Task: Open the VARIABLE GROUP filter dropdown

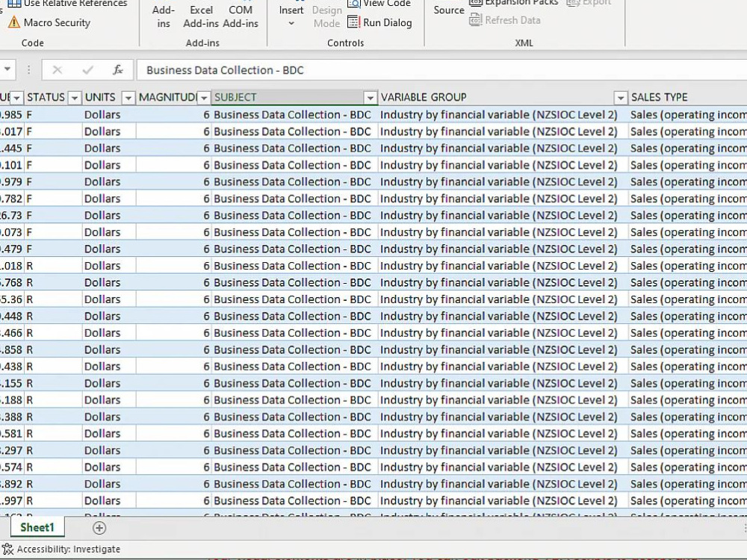Action: pyautogui.click(x=620, y=98)
